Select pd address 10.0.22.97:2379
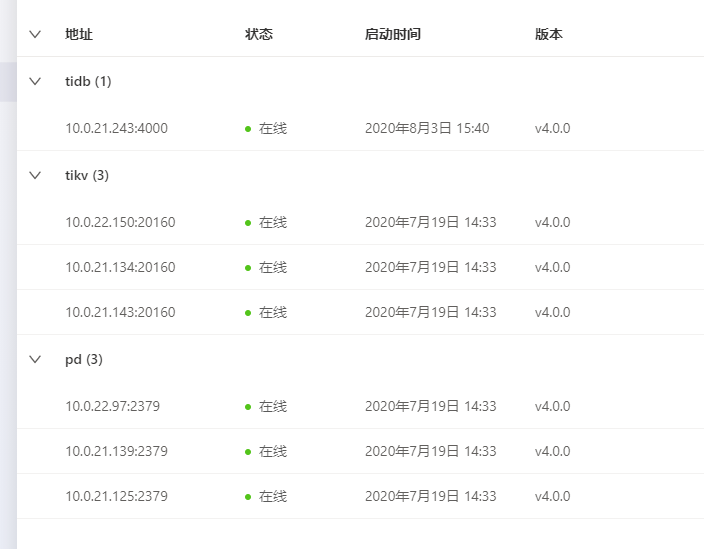 click(113, 406)
